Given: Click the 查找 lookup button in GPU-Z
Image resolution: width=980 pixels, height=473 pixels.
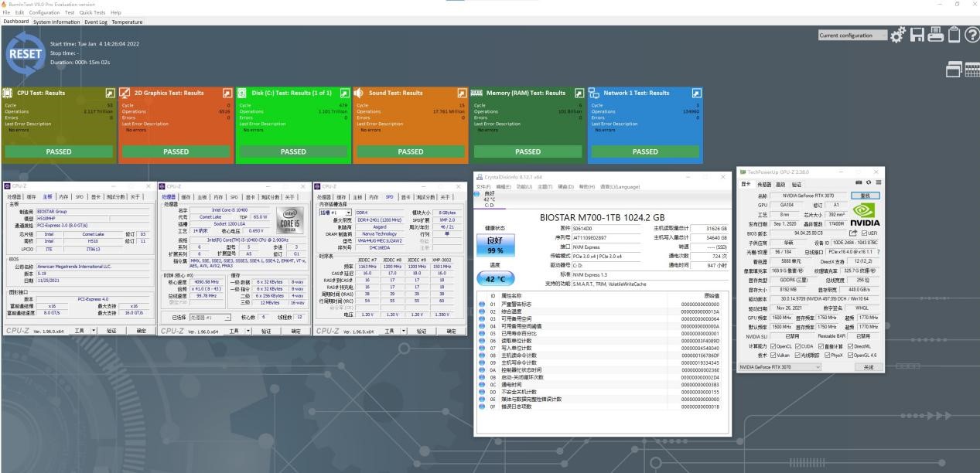Looking at the screenshot, I should tap(865, 196).
